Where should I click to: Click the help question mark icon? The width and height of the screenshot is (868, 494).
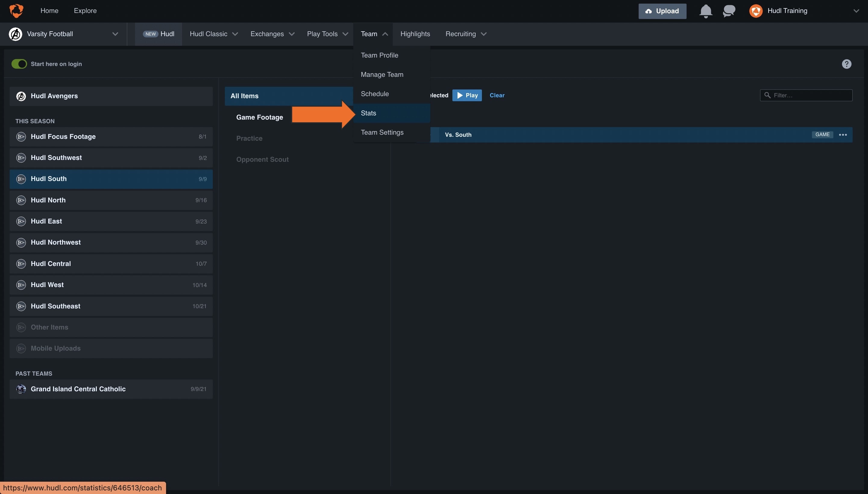pyautogui.click(x=846, y=64)
